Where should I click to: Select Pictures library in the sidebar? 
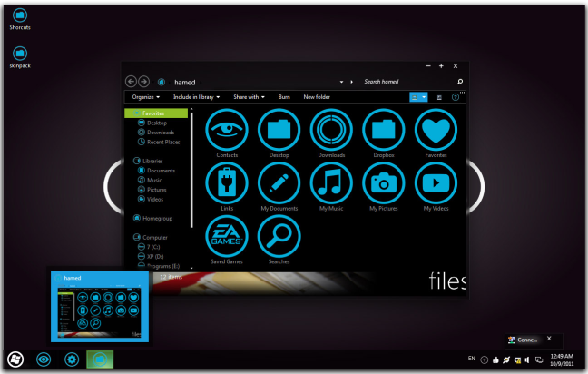[x=152, y=190]
